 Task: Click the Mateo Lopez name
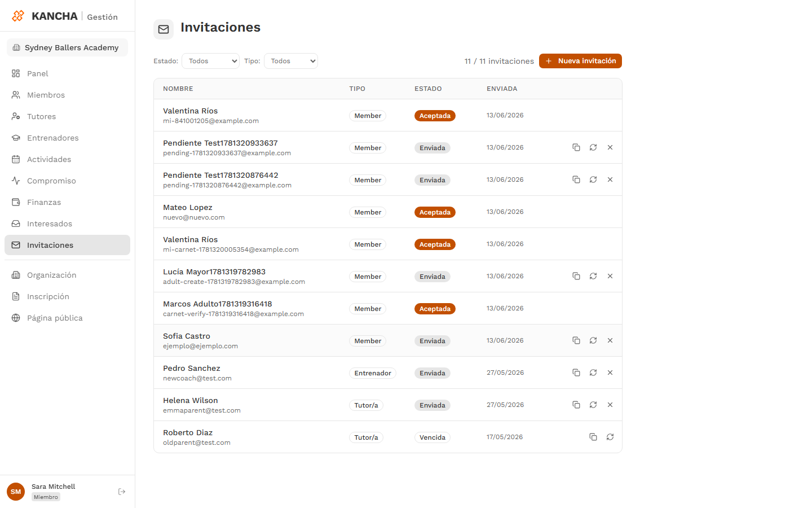click(x=188, y=207)
